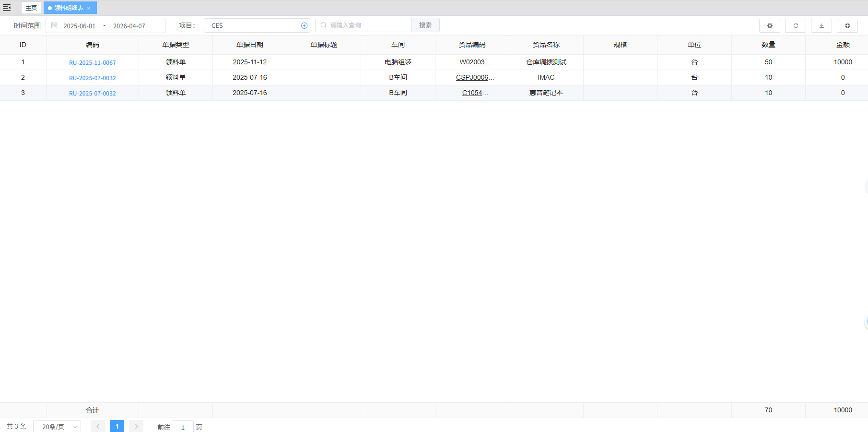Open table settings via the gear icon

[x=769, y=25]
